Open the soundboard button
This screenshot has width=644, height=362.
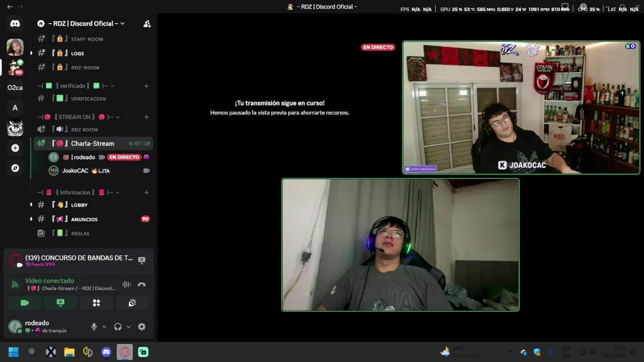coord(132,303)
